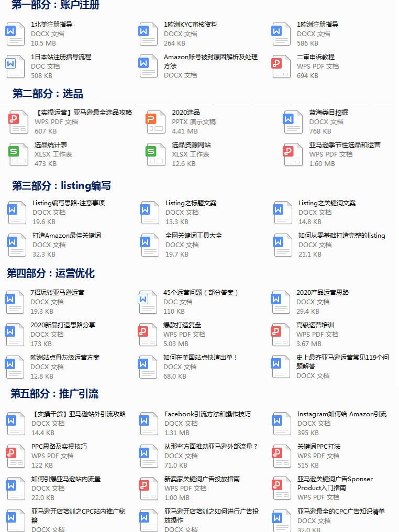
Task: Click the 5.03 MB size under 爆款打造复盘
Action: click(x=176, y=344)
